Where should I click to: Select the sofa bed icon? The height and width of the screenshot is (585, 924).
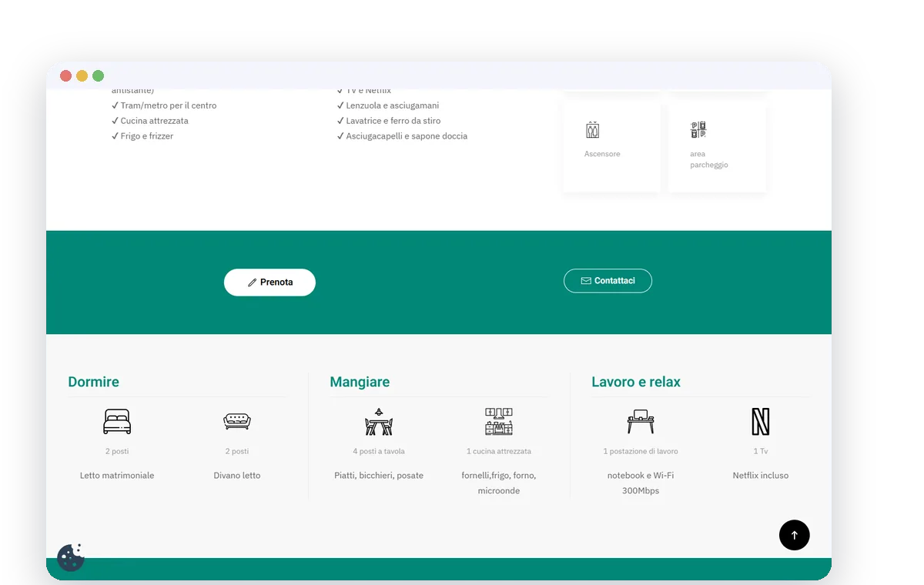coord(237,422)
